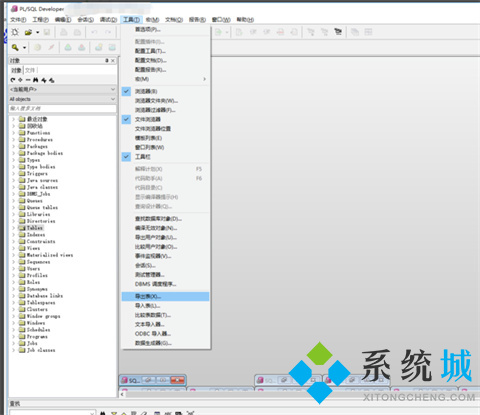Open the dropdown arrow beside key icon

(x=24, y=48)
